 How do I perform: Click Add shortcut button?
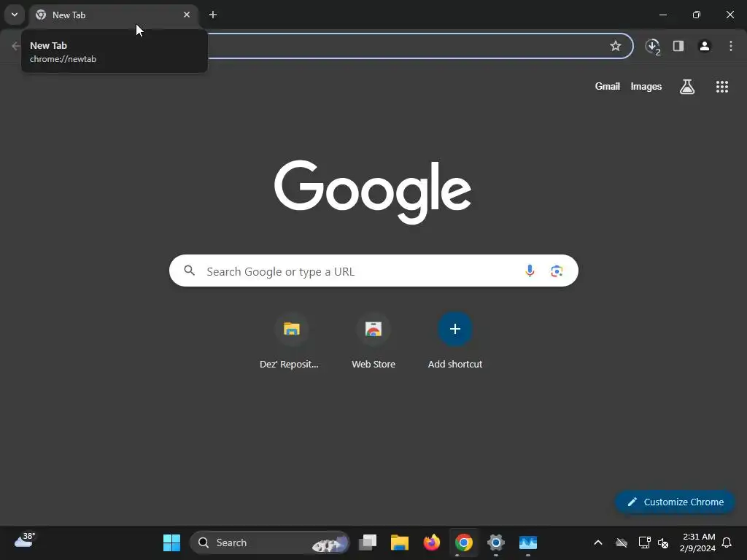[455, 341]
